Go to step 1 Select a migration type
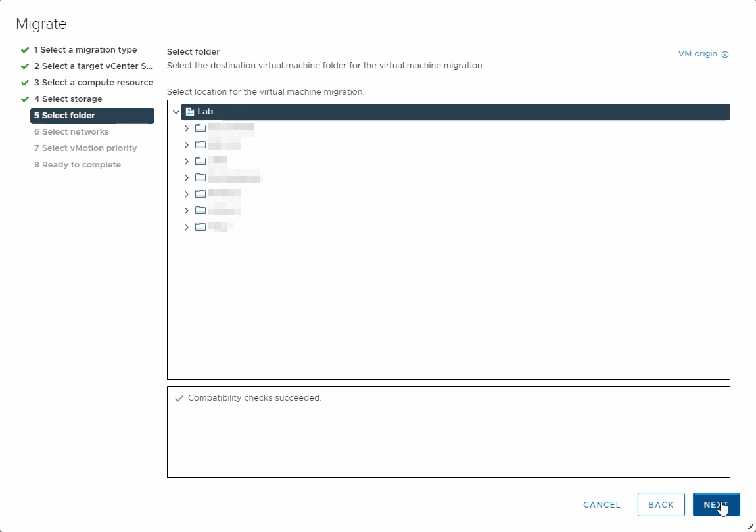 [x=85, y=50]
